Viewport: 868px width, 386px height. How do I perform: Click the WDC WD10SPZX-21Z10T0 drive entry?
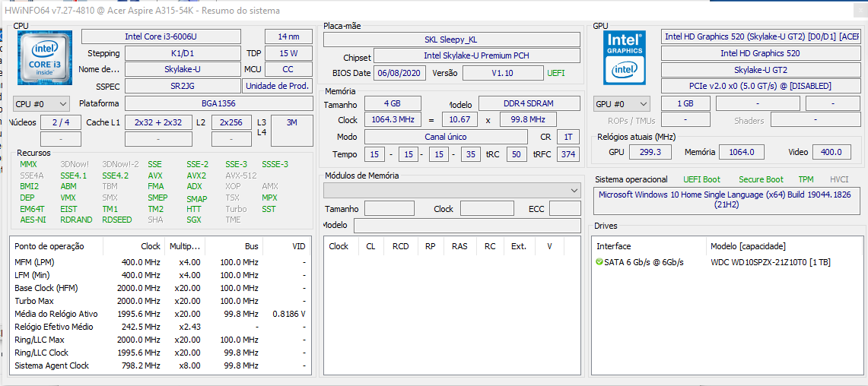click(770, 262)
